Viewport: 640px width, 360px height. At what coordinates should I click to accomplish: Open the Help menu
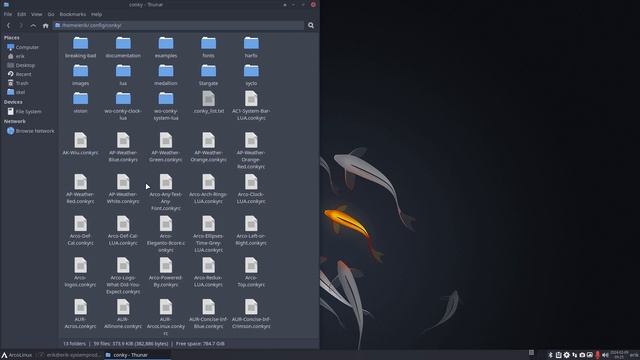coord(96,14)
